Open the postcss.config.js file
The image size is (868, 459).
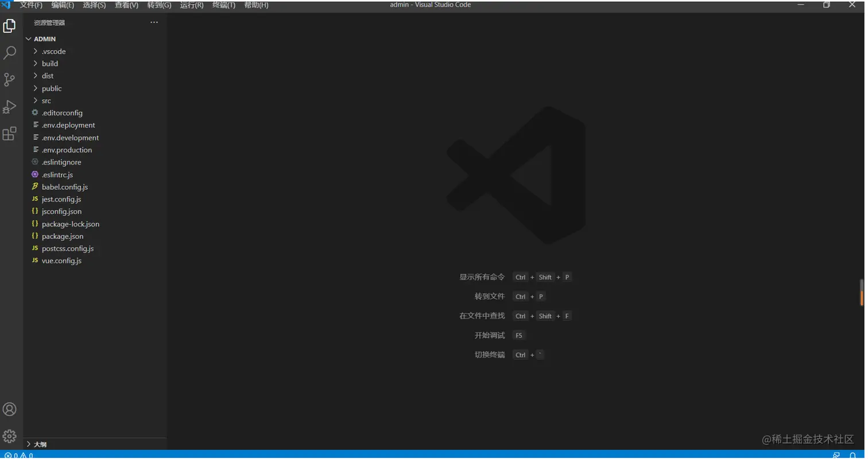(95, 248)
